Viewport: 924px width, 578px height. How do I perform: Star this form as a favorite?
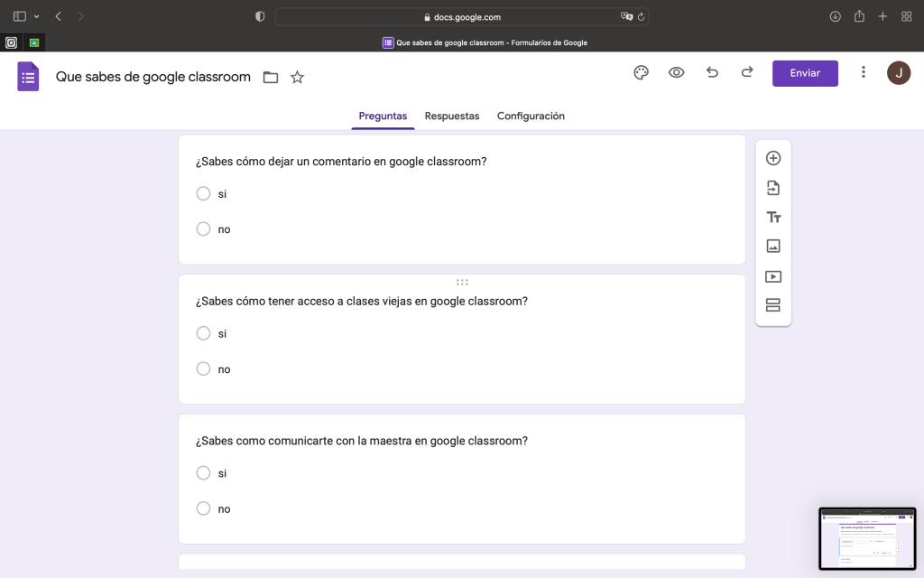[x=297, y=78]
